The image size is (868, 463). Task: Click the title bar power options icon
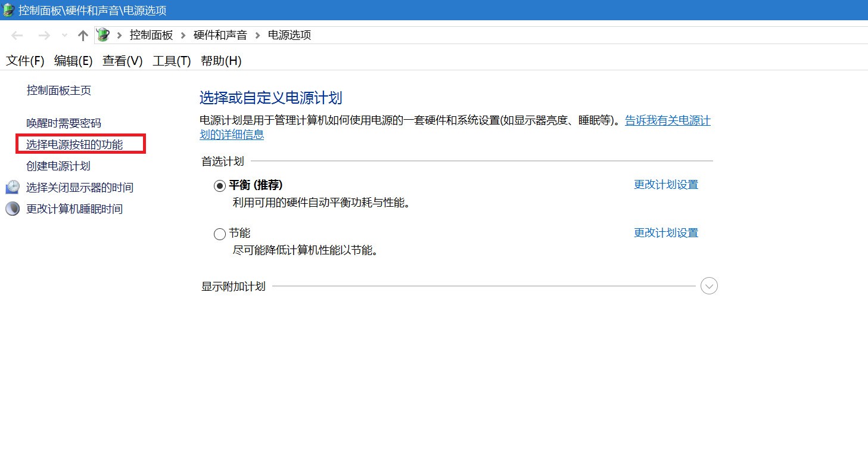coord(8,10)
